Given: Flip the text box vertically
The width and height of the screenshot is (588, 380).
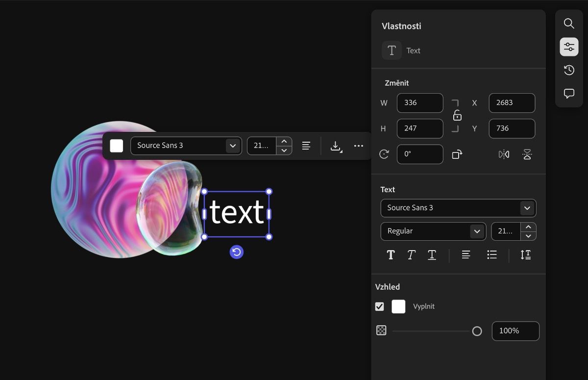Looking at the screenshot, I should 527,154.
